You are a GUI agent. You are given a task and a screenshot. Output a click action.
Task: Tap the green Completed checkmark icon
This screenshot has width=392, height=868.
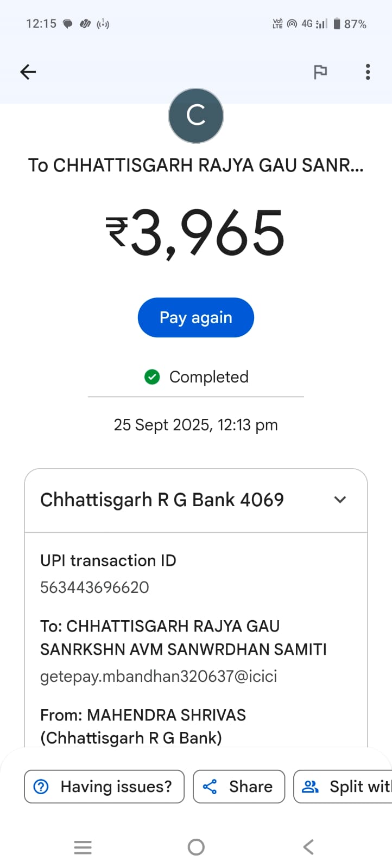152,376
